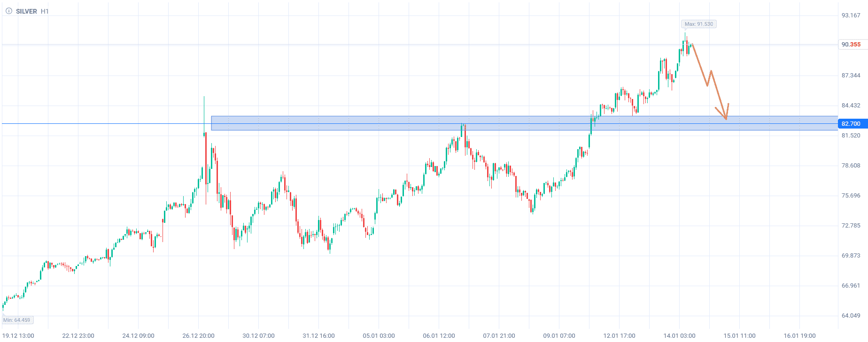This screenshot has width=868, height=342.
Task: Click the blue 82.700 price level tag
Action: [x=851, y=124]
